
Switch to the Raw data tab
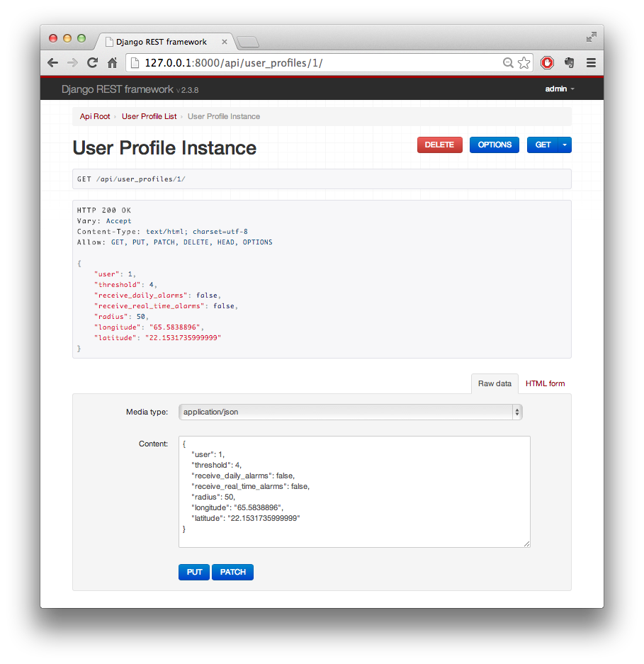(495, 383)
